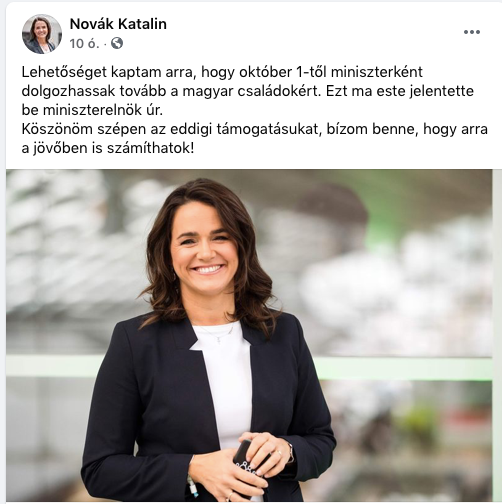Click the necklace pendant in the photo
502x504 pixels.
218,340
